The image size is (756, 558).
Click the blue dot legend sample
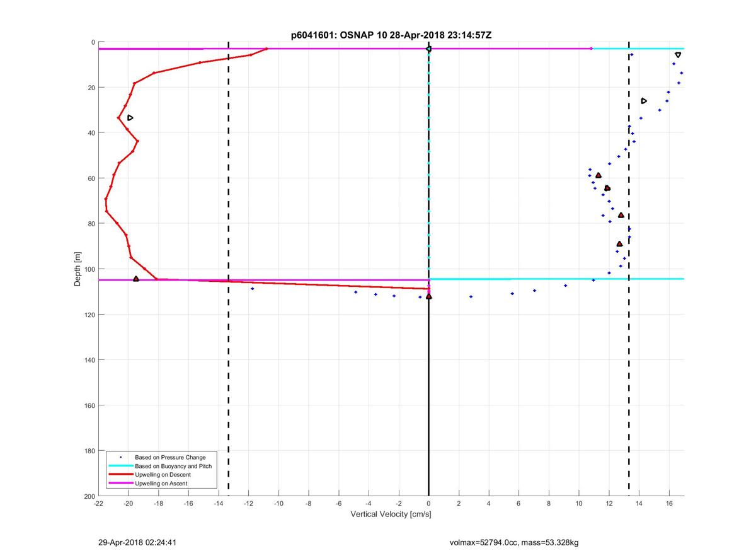tap(120, 457)
